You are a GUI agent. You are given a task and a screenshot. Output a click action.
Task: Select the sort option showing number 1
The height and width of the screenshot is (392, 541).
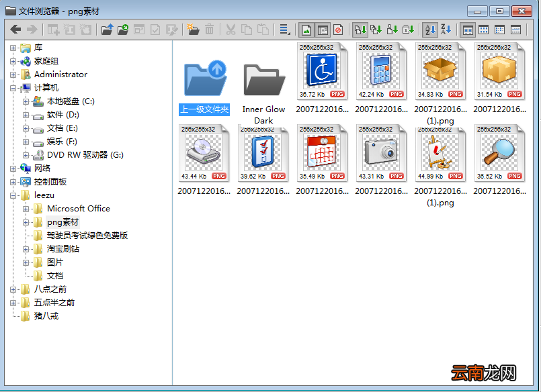pos(408,30)
